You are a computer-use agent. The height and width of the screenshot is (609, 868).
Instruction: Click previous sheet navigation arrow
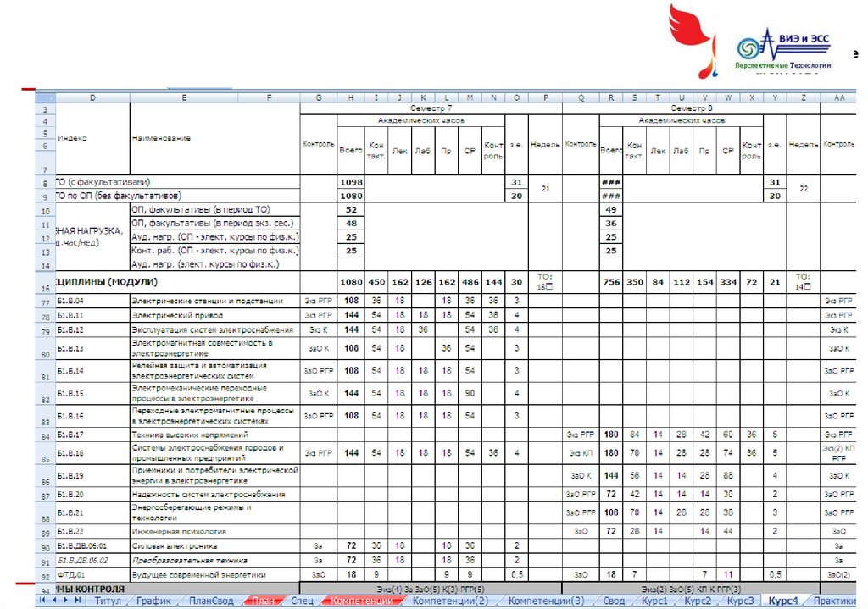point(54,601)
